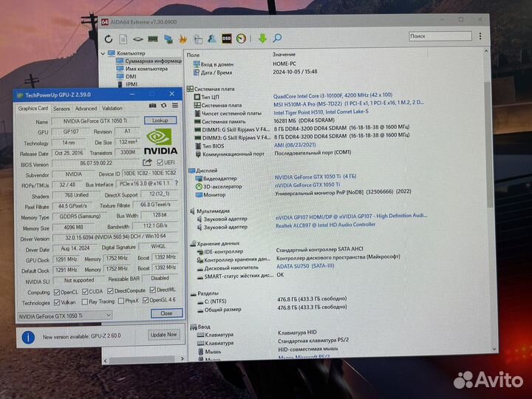532x399 pixels.
Task: Open the AIDA64 report page icon
Action: click(123, 39)
